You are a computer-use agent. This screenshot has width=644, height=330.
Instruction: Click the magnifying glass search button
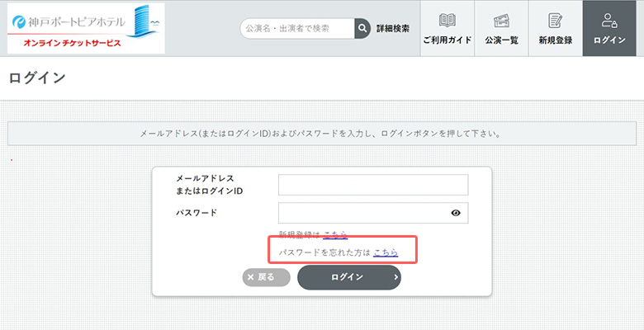[362, 28]
